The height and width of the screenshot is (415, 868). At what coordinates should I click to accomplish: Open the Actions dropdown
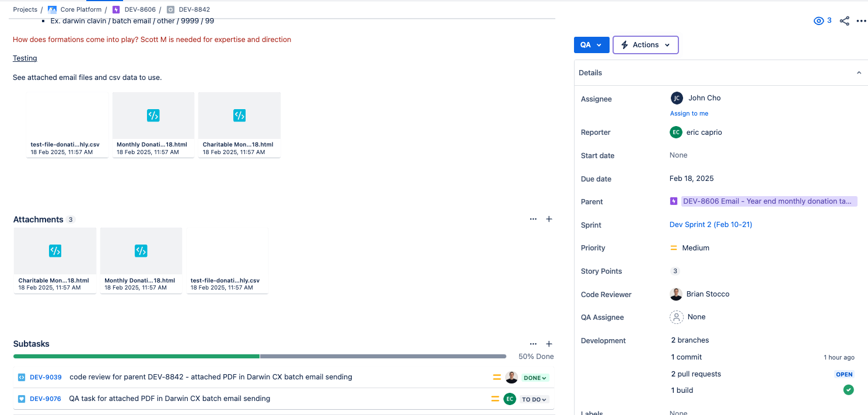pyautogui.click(x=646, y=45)
